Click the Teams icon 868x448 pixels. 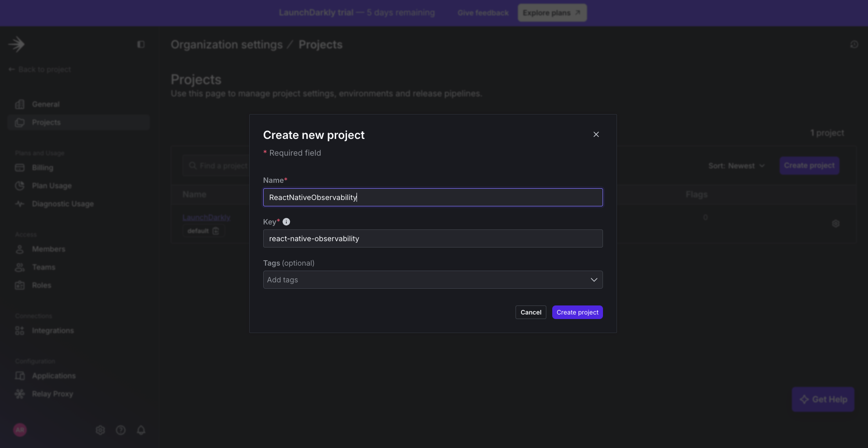[20, 267]
